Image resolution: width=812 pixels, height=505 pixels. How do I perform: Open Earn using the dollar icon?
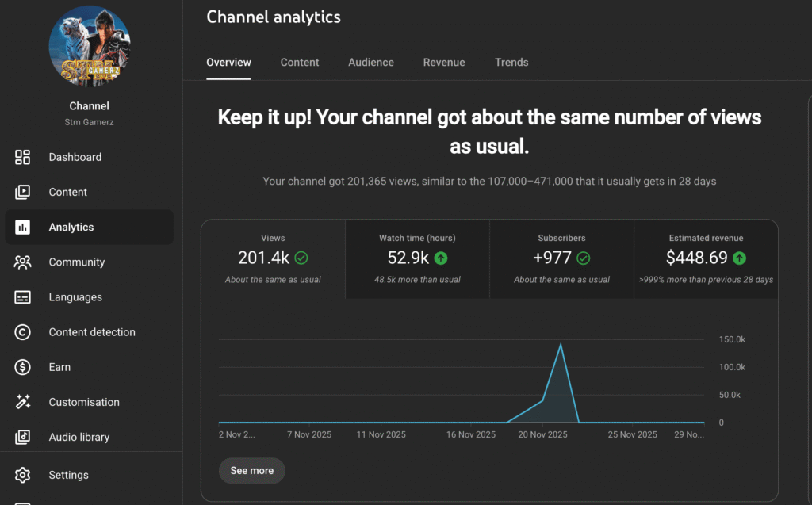(22, 367)
